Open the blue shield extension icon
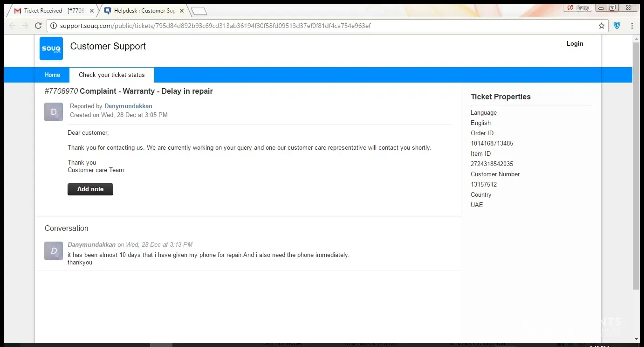The height and width of the screenshot is (347, 644). [617, 26]
